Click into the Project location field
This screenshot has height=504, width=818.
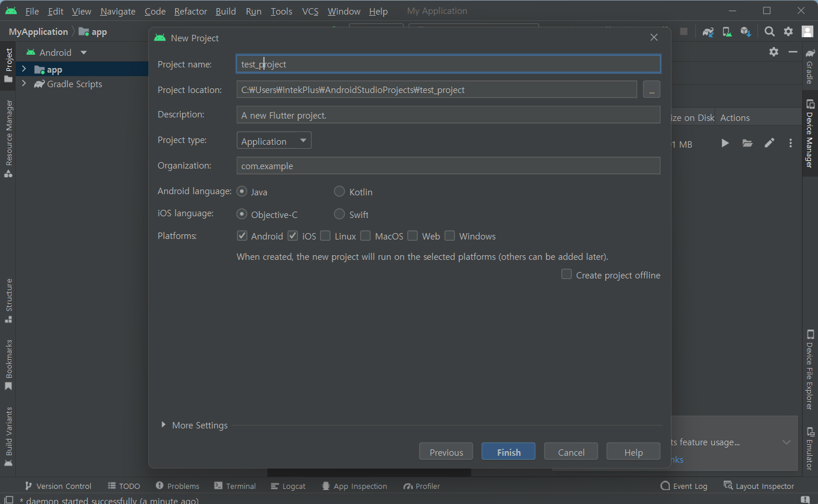437,90
